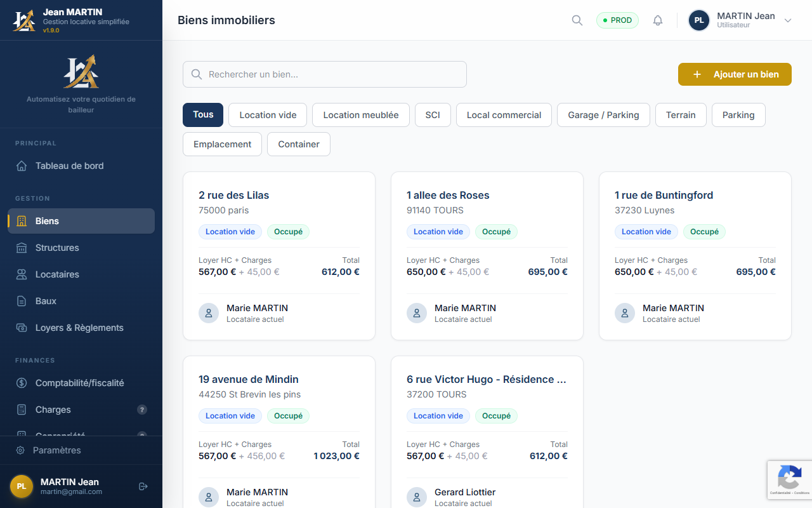Click the PL avatar in top header
This screenshot has width=812, height=508.
tap(698, 20)
